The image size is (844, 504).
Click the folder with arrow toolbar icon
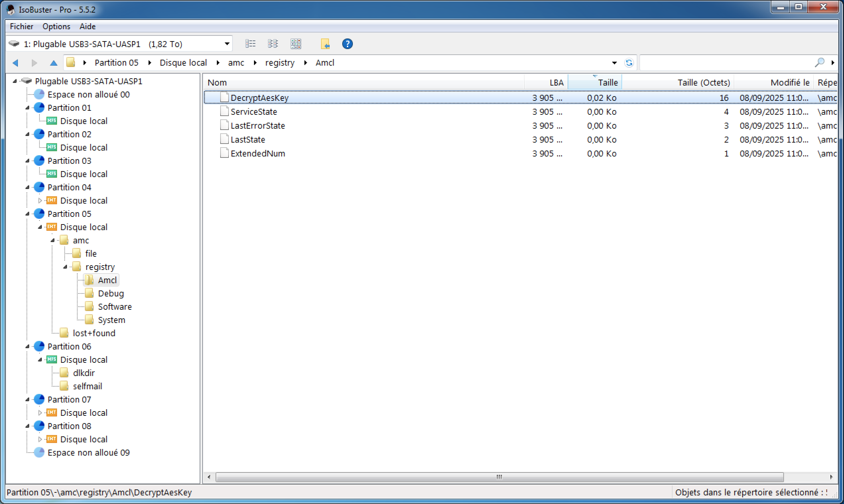tap(325, 44)
